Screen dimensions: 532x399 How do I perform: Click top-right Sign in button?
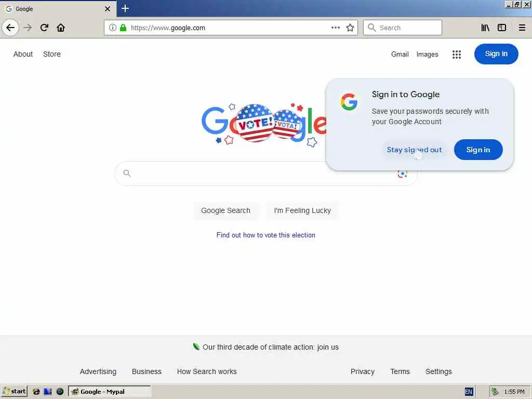(496, 54)
